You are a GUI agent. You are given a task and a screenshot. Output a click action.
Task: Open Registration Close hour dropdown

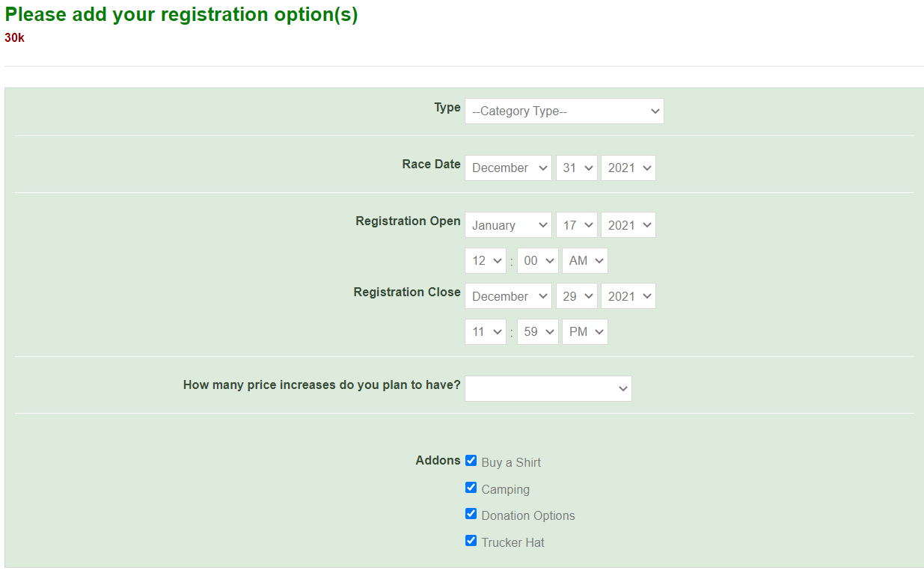click(x=485, y=332)
